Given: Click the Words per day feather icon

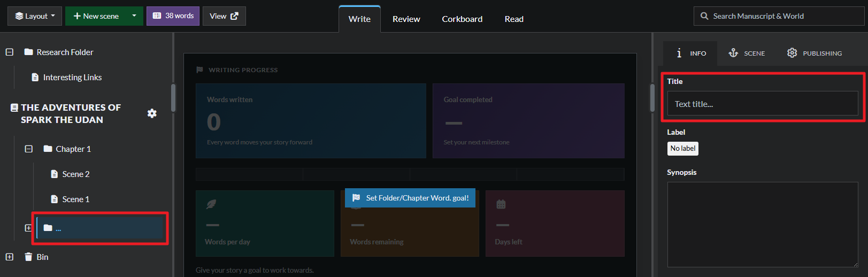Looking at the screenshot, I should pyautogui.click(x=211, y=204).
